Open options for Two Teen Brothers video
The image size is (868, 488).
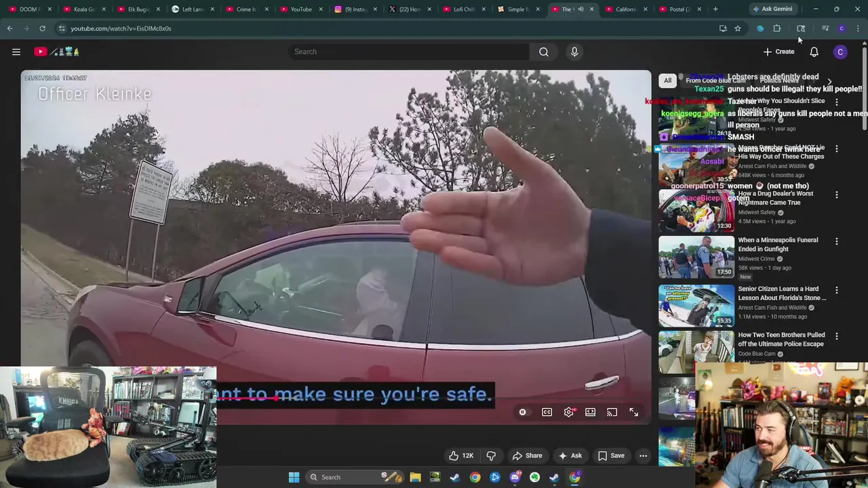836,336
